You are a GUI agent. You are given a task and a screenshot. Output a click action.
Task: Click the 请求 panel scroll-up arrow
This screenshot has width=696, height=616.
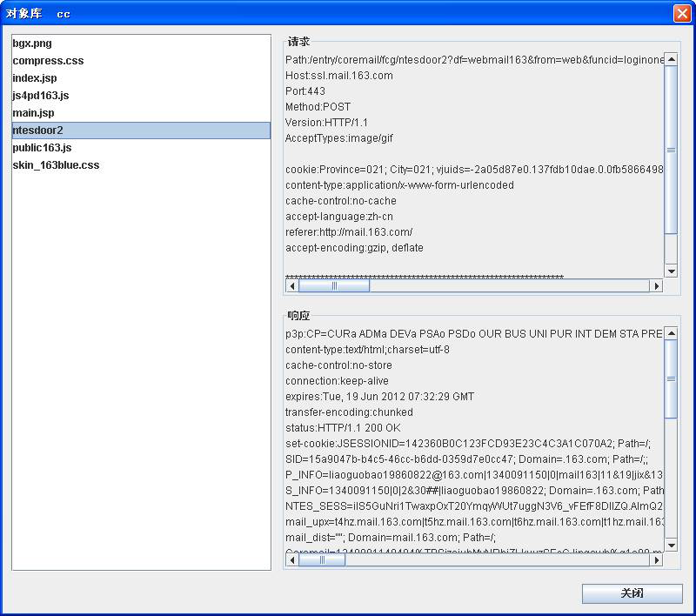coord(671,59)
